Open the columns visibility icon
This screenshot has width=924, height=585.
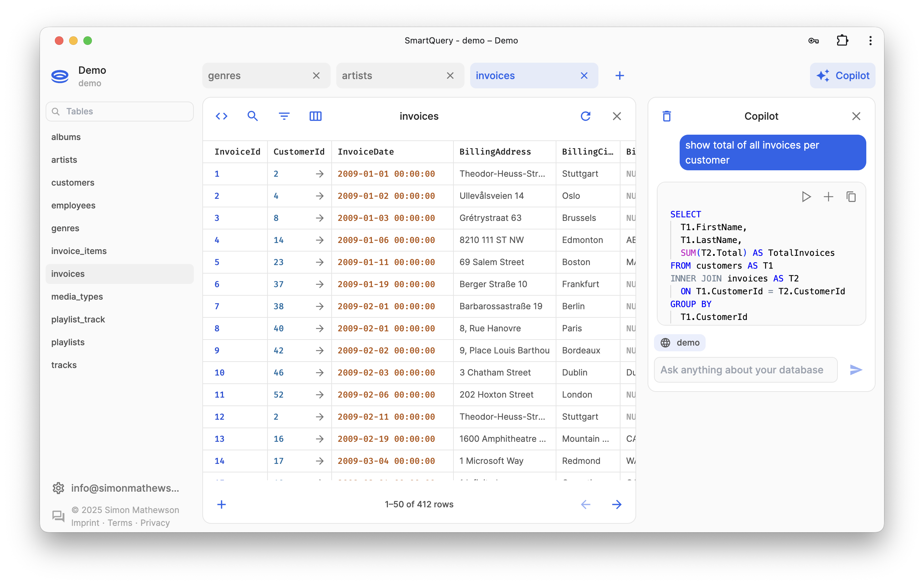(315, 116)
